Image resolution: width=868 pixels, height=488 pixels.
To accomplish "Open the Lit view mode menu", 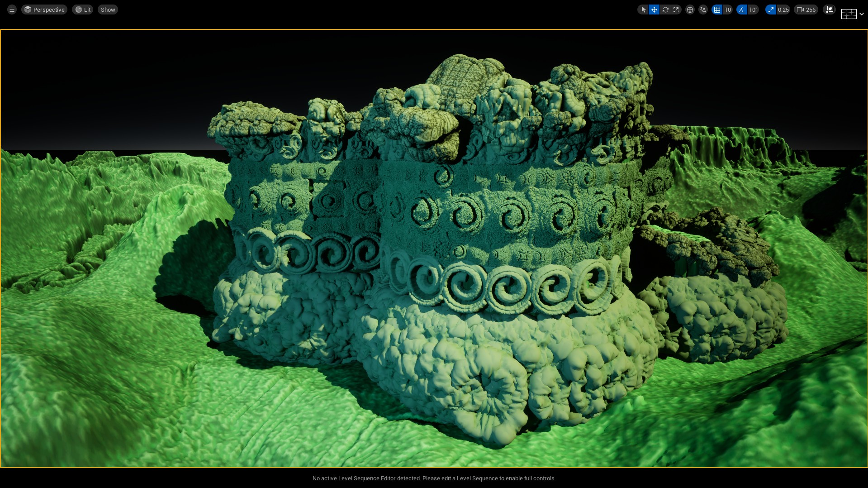I will tap(83, 10).
